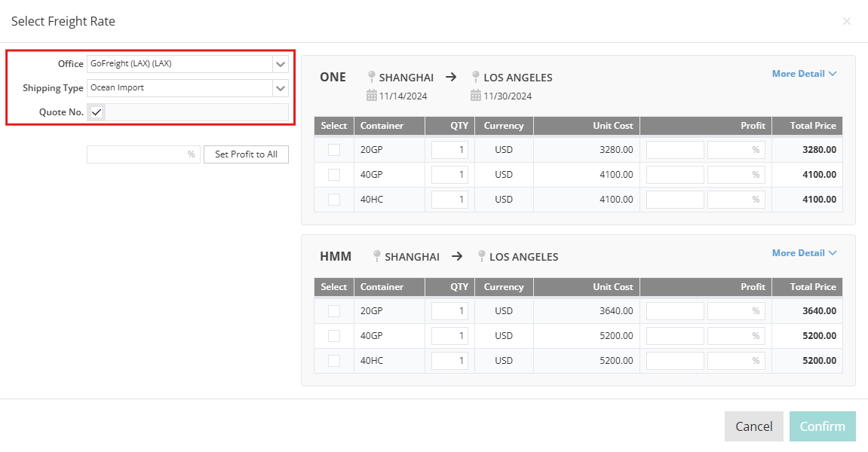Open the Office dropdown

[281, 64]
